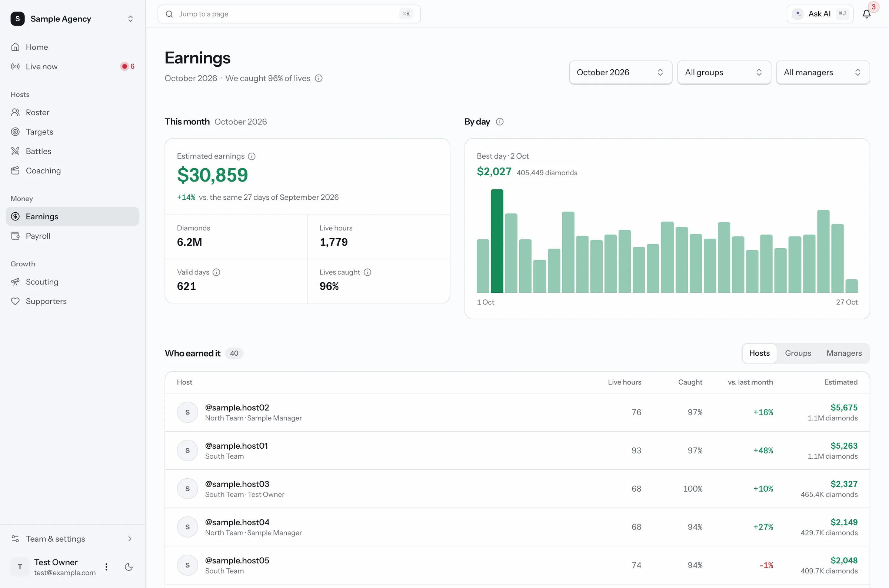Click the Live now red count badge
The width and height of the screenshot is (889, 588).
[x=127, y=66]
